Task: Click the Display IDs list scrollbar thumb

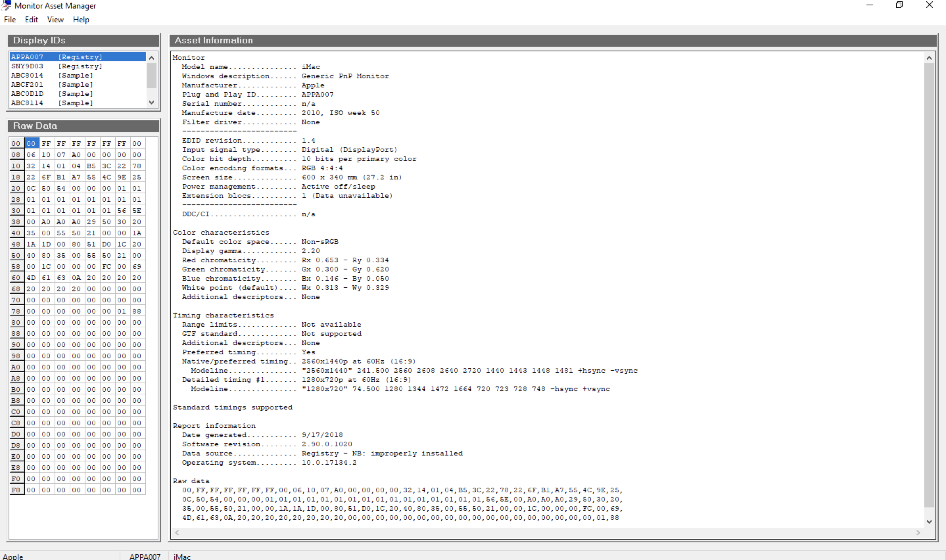Action: [x=152, y=76]
